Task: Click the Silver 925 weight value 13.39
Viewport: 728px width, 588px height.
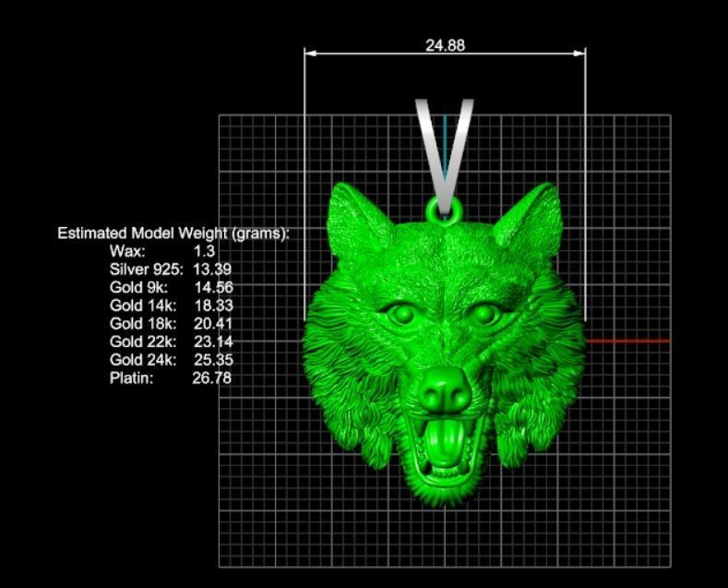Action: point(212,270)
